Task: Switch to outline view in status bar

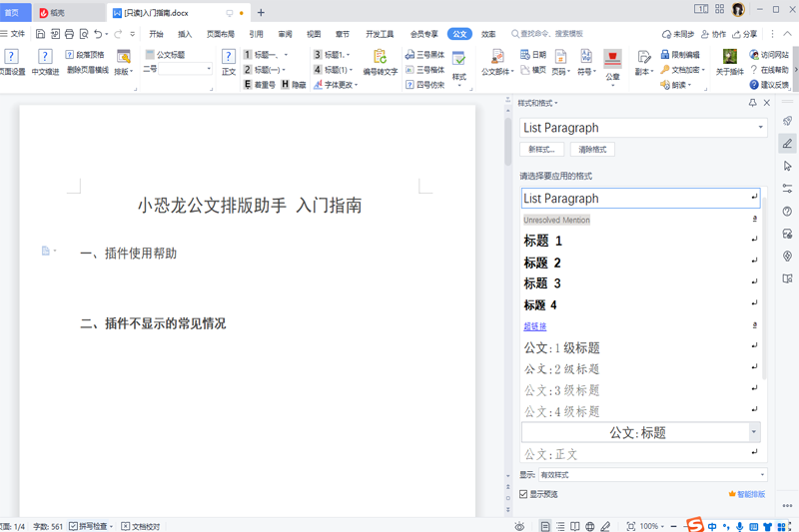Action: pos(560,526)
